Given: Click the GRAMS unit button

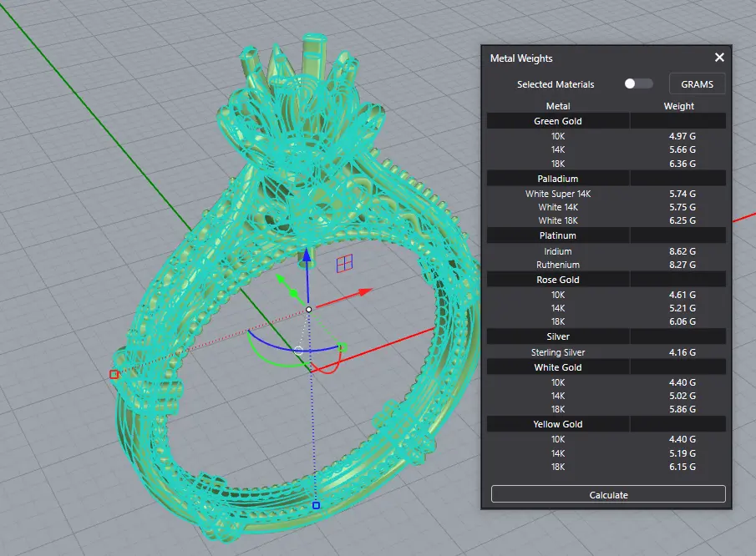Looking at the screenshot, I should coord(697,84).
